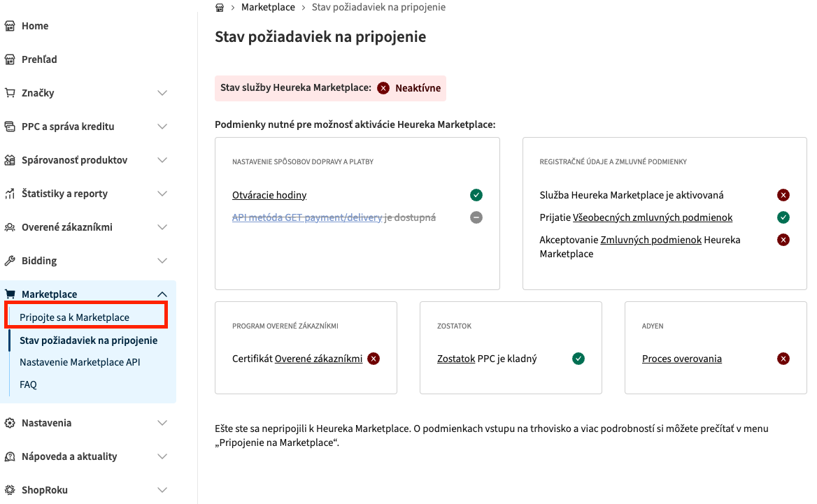
Task: Collapse the Marketplace section chevron
Action: point(162,294)
